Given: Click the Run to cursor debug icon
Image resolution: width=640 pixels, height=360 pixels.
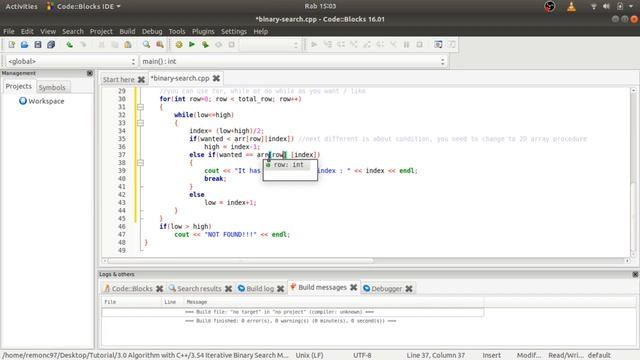Looking at the screenshot, I should [327, 44].
